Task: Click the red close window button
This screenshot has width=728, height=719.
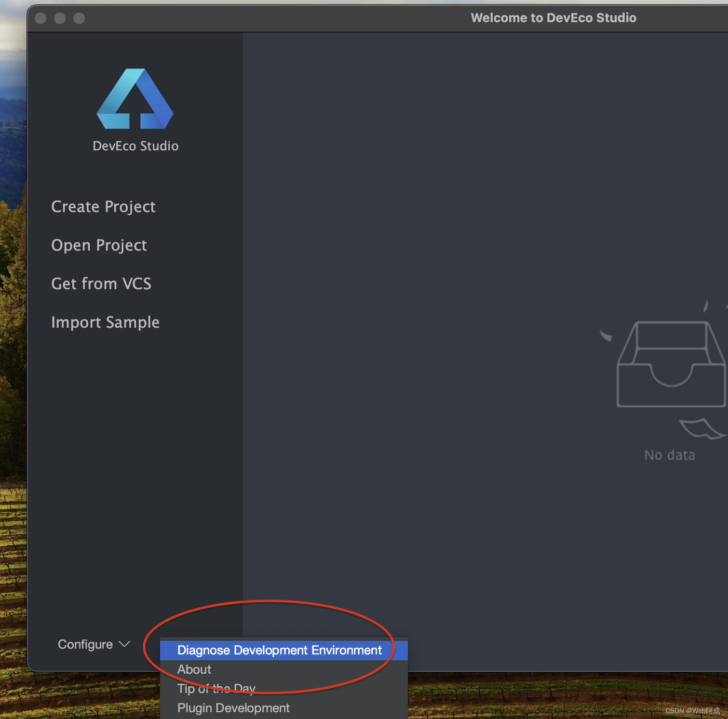Action: [x=40, y=18]
